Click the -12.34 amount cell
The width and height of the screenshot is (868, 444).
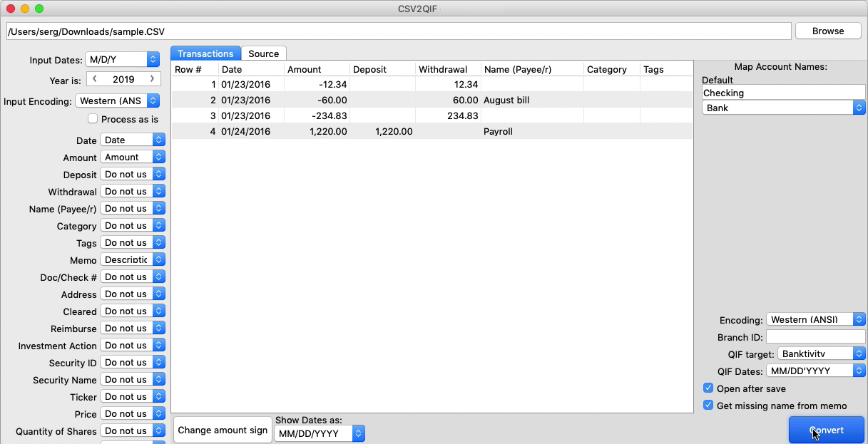point(317,85)
